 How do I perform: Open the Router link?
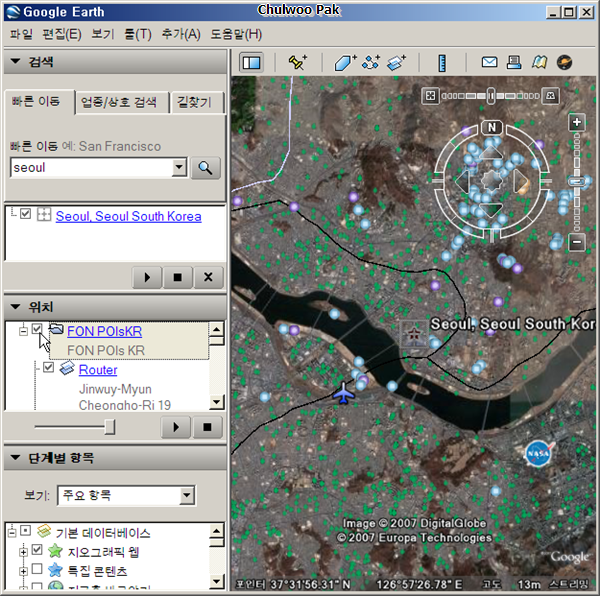point(98,370)
